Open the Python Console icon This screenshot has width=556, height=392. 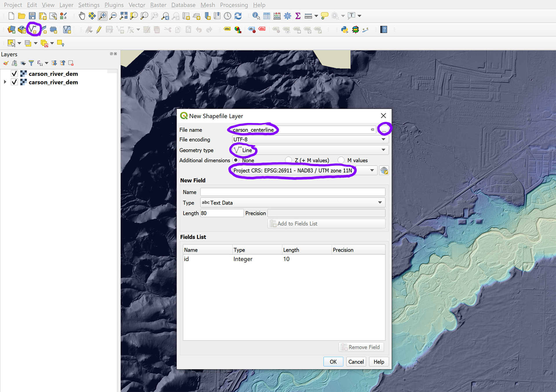tap(345, 30)
